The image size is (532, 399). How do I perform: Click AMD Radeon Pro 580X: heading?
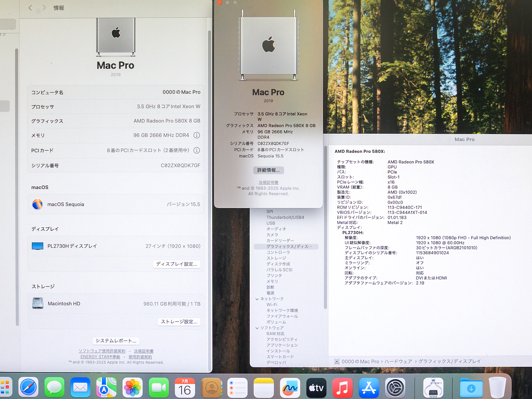360,151
